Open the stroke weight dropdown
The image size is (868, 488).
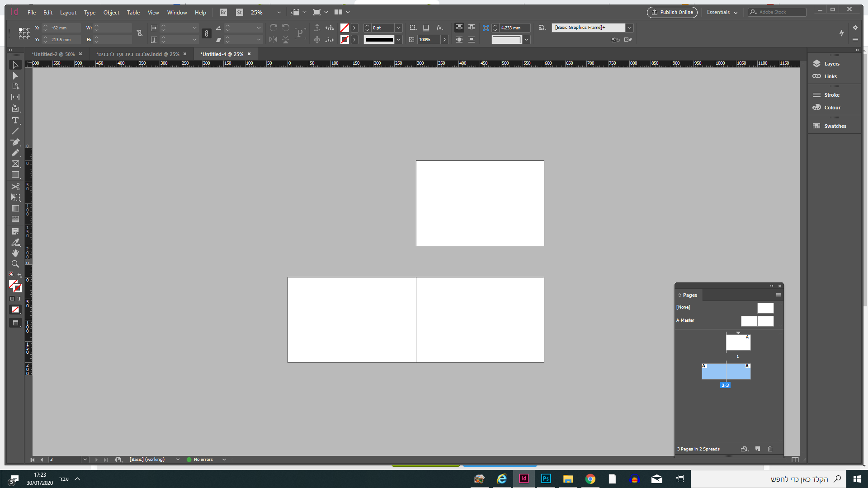point(398,28)
